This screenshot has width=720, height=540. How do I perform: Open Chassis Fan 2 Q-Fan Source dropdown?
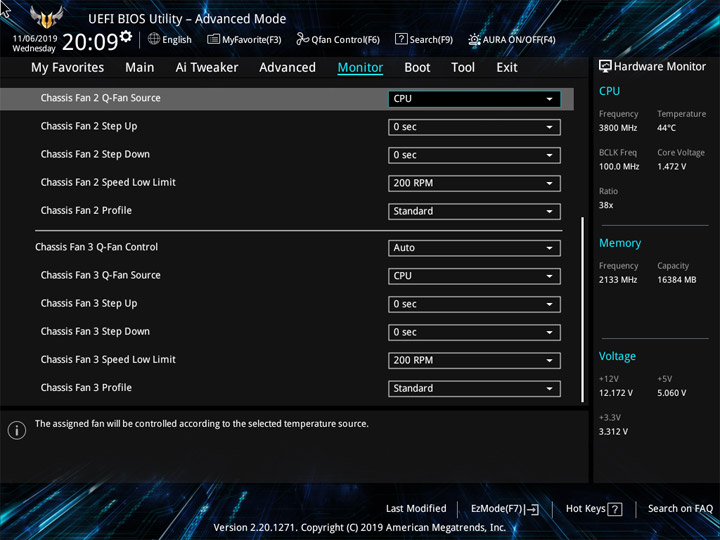click(474, 99)
